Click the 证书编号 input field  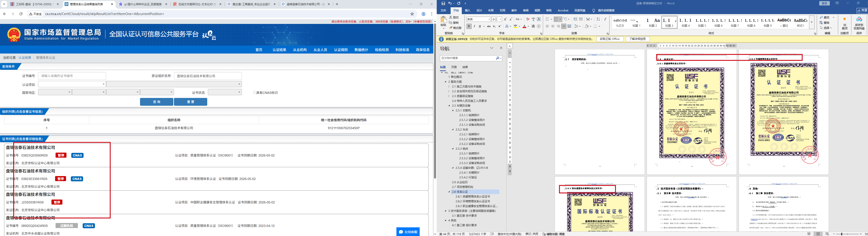(x=72, y=76)
